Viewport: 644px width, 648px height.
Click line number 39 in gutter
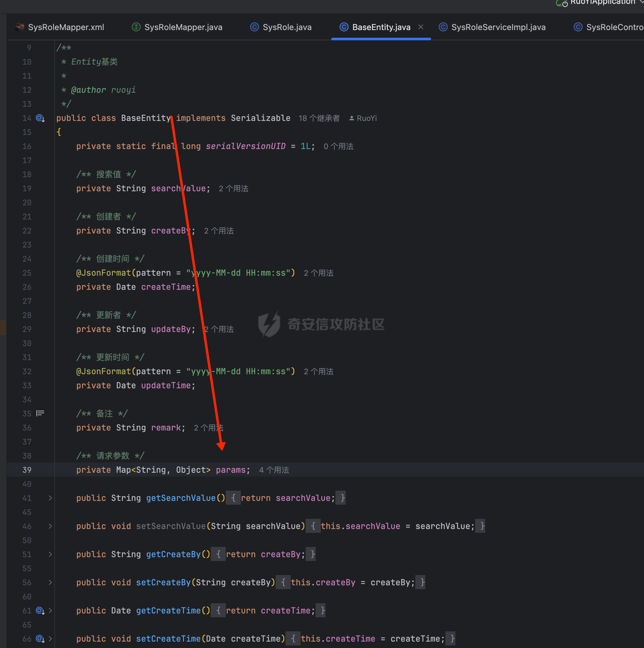coord(27,470)
